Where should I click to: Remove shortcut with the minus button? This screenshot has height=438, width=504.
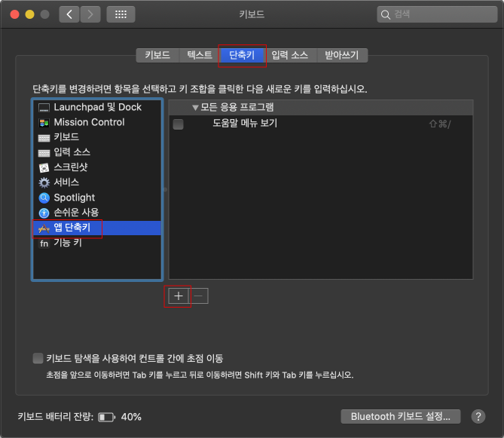click(x=199, y=296)
